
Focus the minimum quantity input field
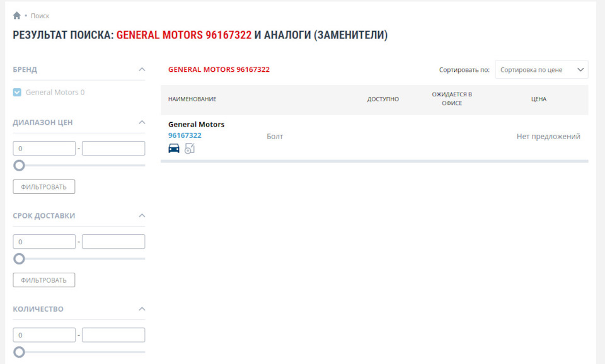pos(44,335)
